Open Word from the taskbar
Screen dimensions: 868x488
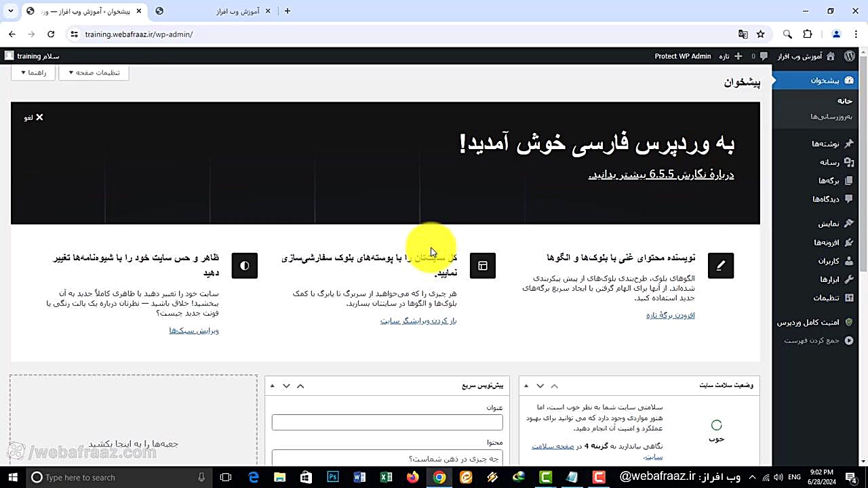[359, 477]
